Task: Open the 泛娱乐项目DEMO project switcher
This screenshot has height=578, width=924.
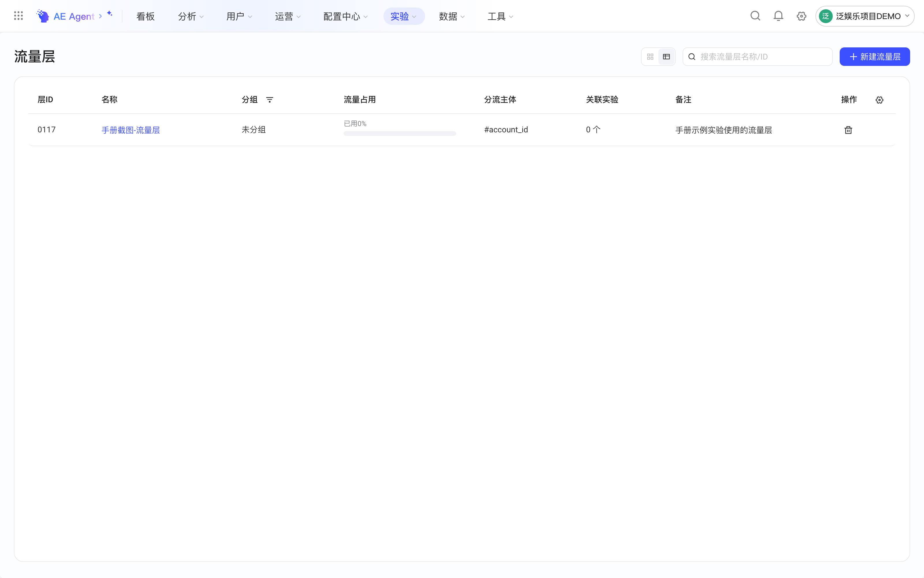Action: pyautogui.click(x=865, y=16)
